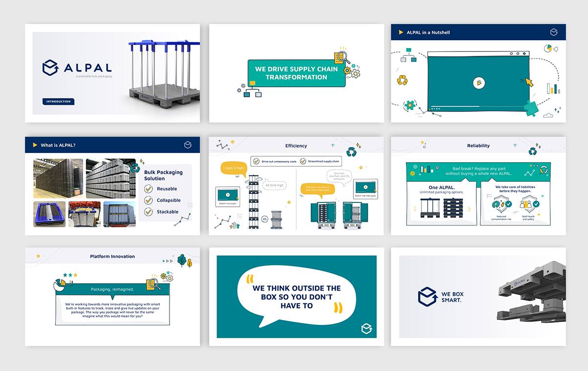Viewport: 588px width, 371px height.
Task: Click the trees icon on the Platform Innovation slide
Action: coord(185,260)
